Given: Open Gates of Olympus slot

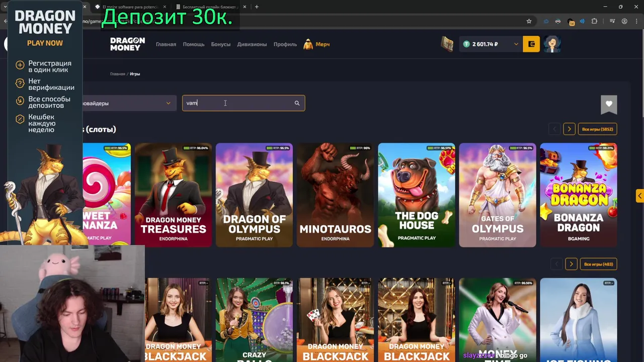Looking at the screenshot, I should [x=498, y=195].
